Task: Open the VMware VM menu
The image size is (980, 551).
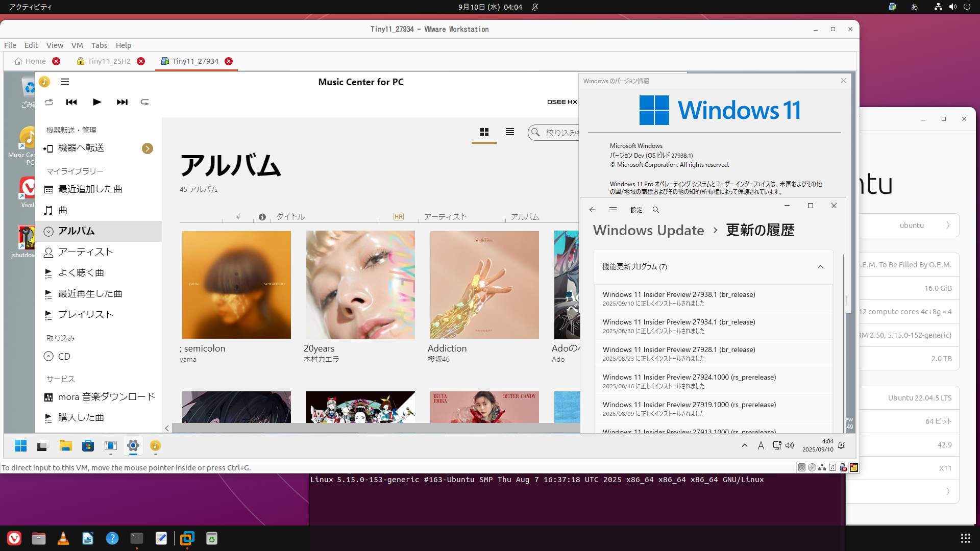Action: pyautogui.click(x=77, y=45)
